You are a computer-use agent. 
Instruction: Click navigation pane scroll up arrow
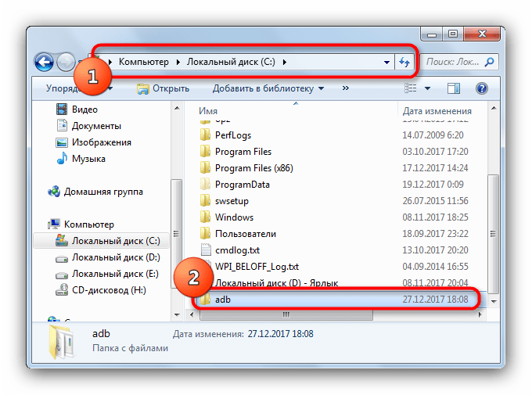pos(177,109)
